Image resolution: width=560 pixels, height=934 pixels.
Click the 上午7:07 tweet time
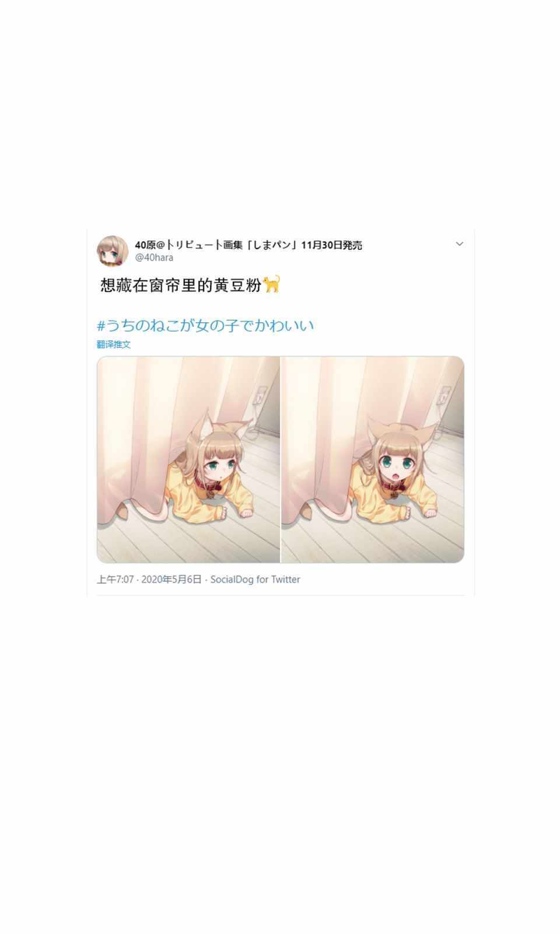tap(116, 579)
